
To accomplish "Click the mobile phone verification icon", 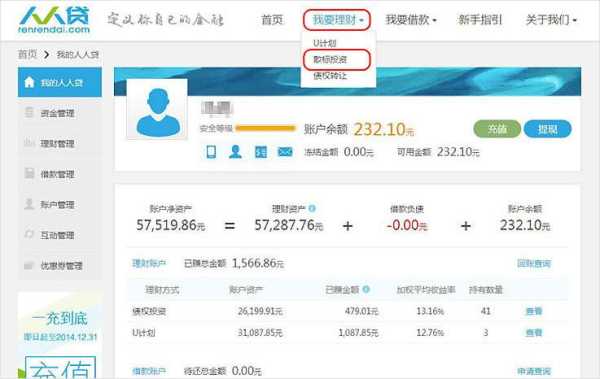I will click(211, 152).
